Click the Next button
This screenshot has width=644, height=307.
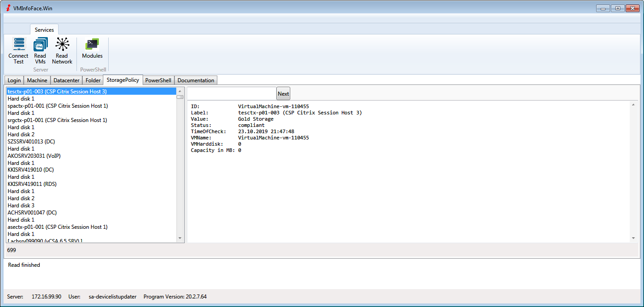284,93
